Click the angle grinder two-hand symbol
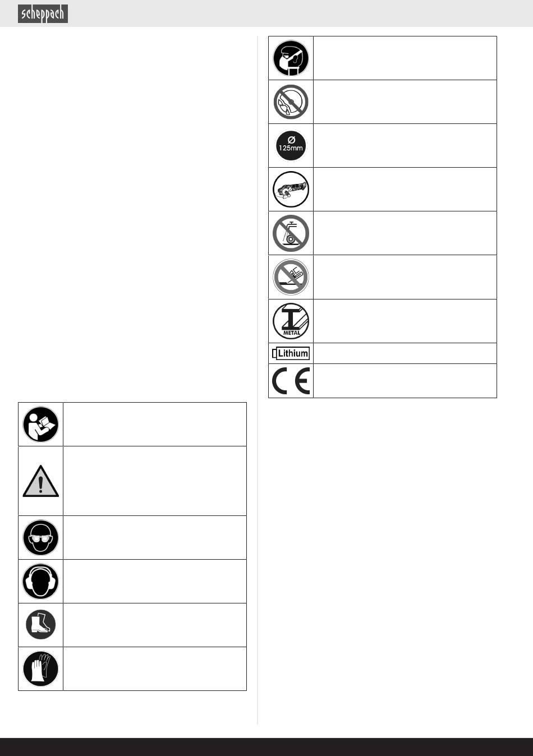Viewport: 533px width, 756px height. (291, 189)
